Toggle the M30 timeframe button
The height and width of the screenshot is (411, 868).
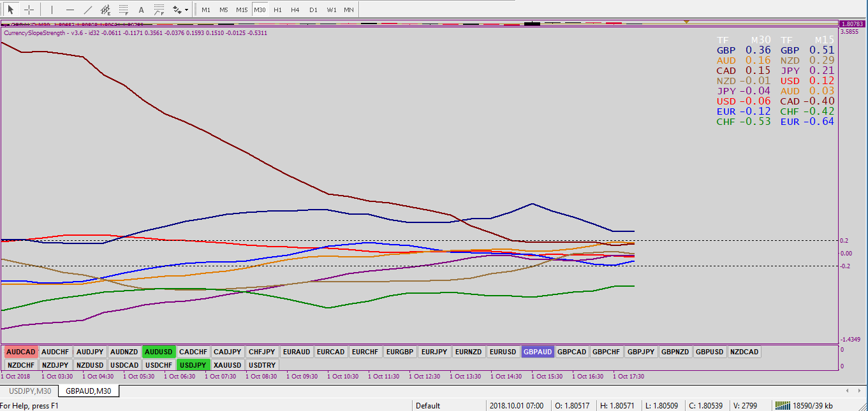click(x=260, y=10)
